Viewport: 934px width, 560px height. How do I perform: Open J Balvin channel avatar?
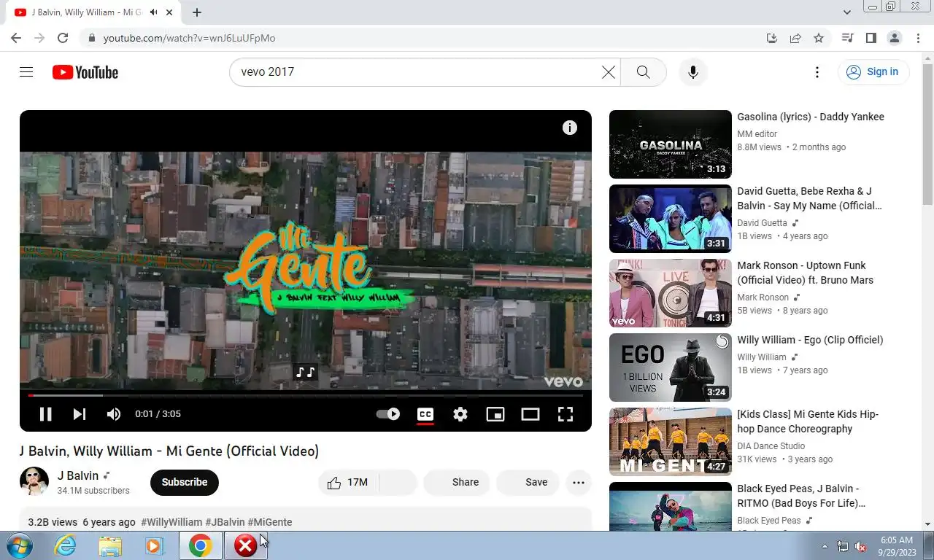click(x=34, y=482)
